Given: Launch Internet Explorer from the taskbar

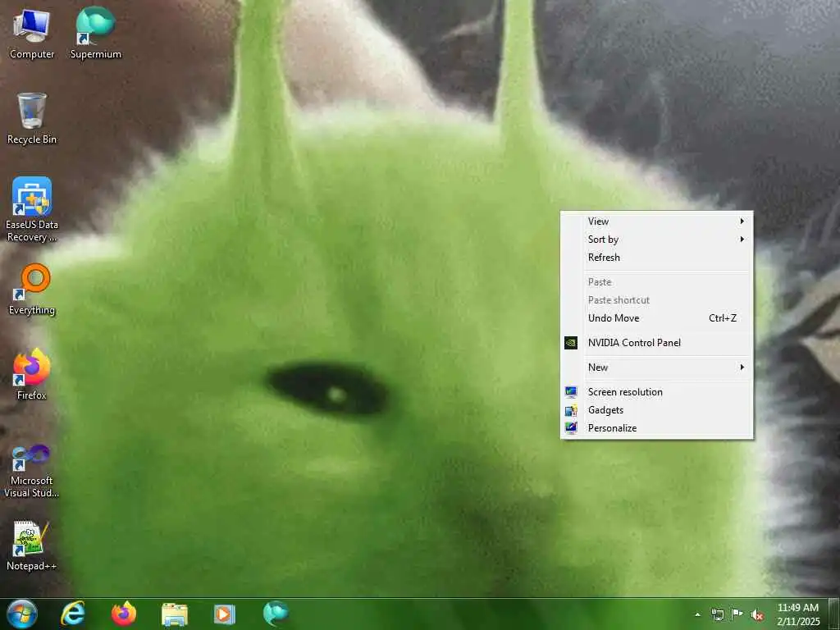Looking at the screenshot, I should [x=73, y=614].
